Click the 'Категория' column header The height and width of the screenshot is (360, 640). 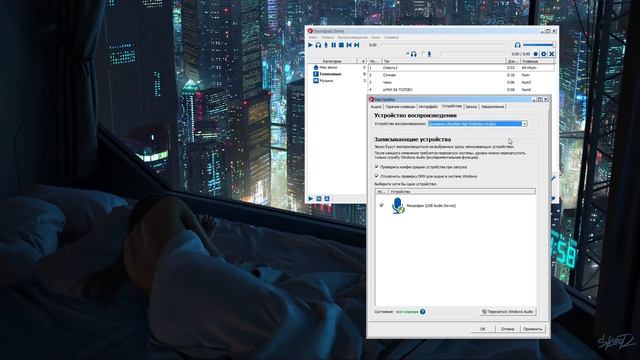click(332, 61)
